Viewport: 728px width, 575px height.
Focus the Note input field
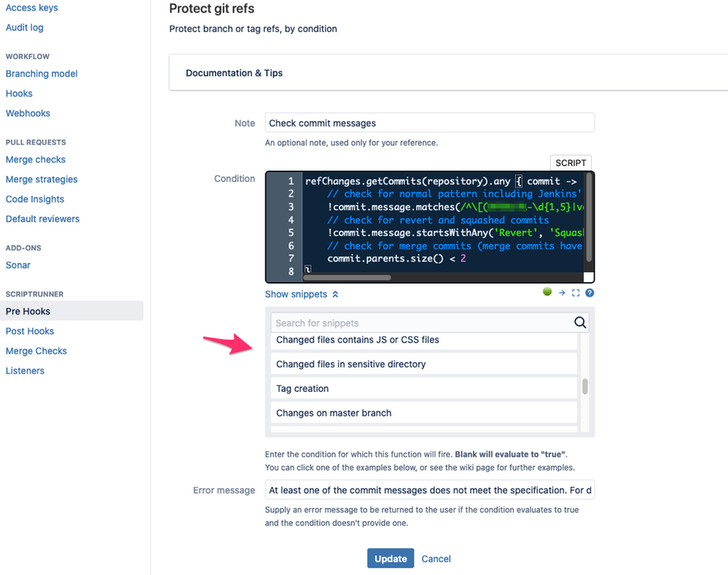pos(429,123)
